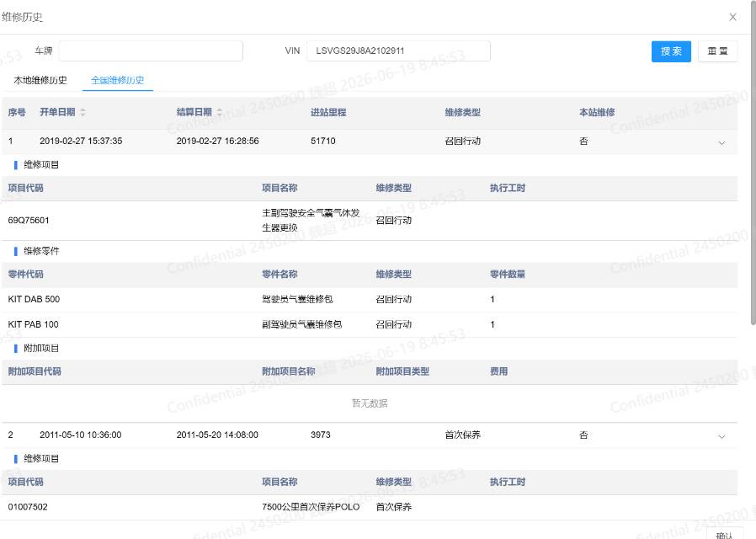Sort by 开单日期 column arrows
Viewport: 756px width, 539px height.
[x=83, y=112]
